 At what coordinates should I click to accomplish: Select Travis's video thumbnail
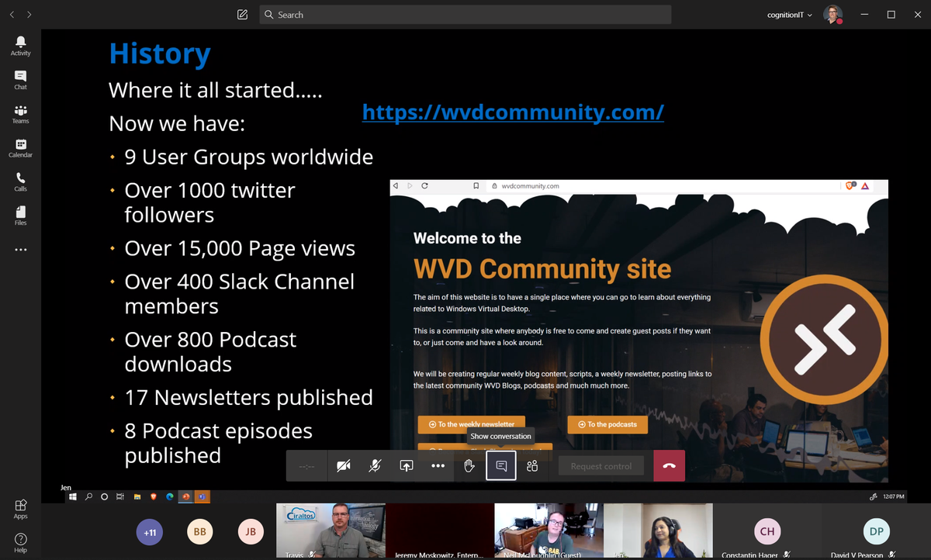pyautogui.click(x=331, y=531)
